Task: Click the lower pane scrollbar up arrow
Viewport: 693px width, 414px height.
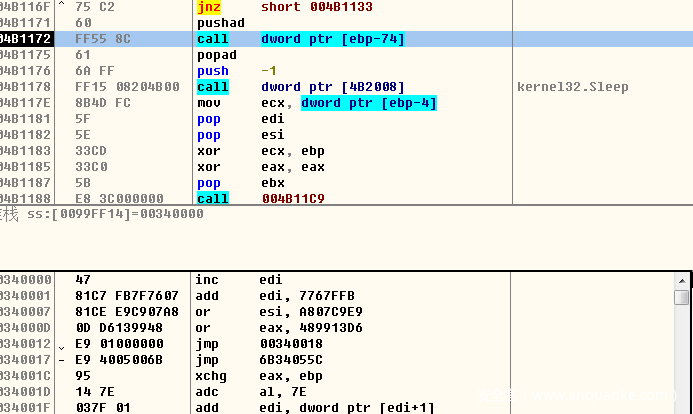Action: pos(682,280)
